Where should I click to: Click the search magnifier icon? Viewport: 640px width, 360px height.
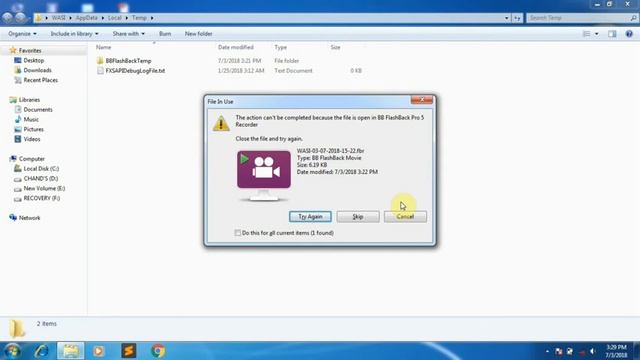pos(633,18)
